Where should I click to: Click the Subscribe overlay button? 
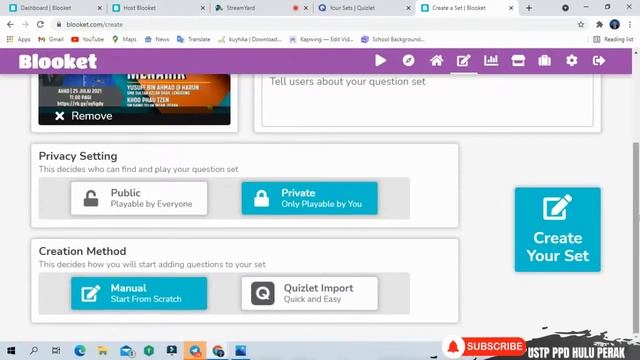(x=484, y=347)
